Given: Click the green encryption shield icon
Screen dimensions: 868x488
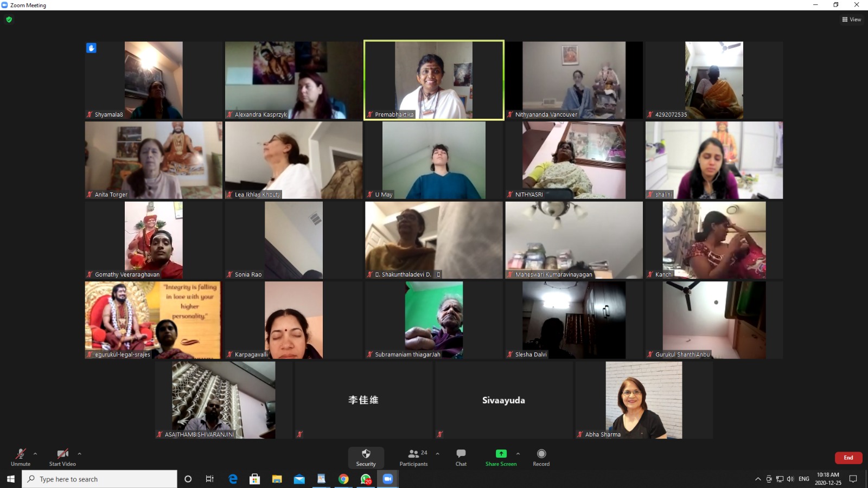Looking at the screenshot, I should pos(9,20).
